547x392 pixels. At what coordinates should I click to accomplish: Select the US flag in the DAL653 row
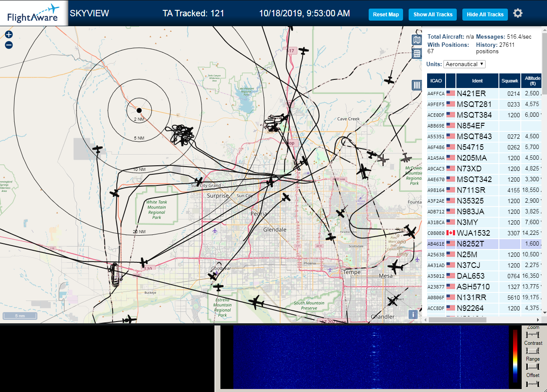click(450, 276)
